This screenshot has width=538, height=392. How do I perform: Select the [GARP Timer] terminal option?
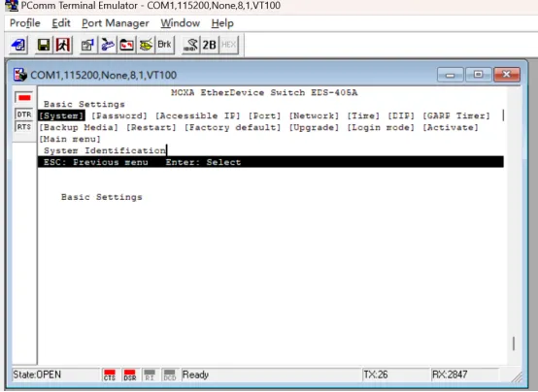point(456,115)
